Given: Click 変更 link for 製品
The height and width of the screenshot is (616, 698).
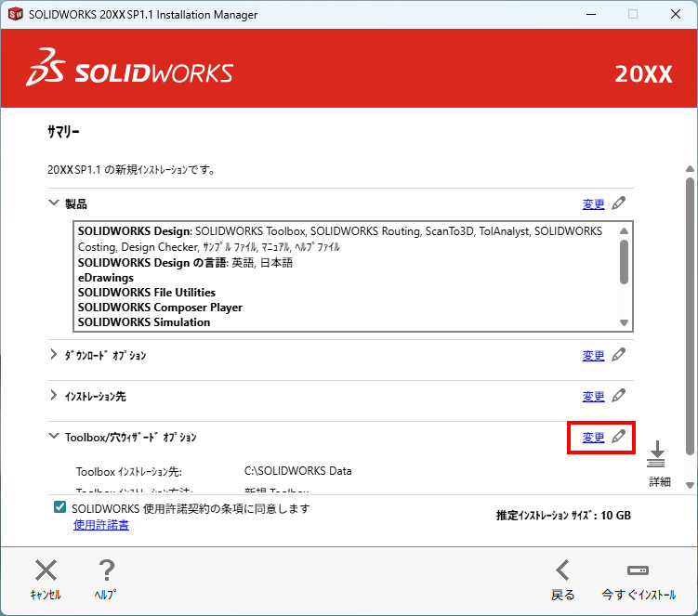Looking at the screenshot, I should (593, 204).
